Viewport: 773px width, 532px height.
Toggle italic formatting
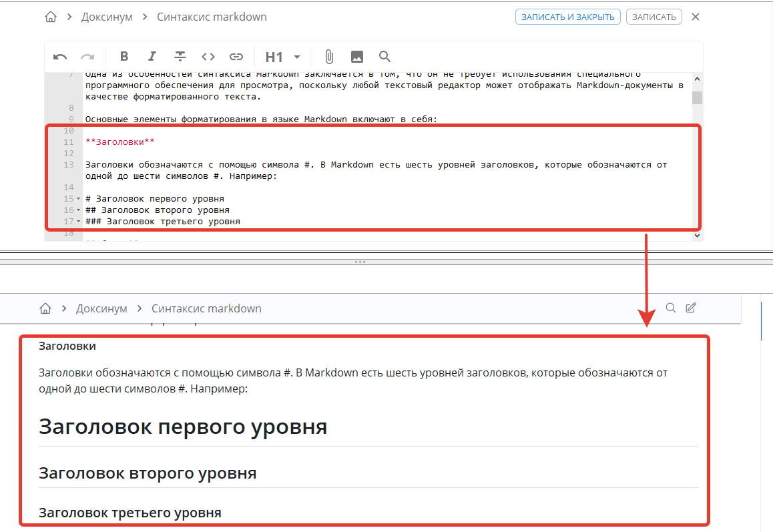tap(152, 57)
